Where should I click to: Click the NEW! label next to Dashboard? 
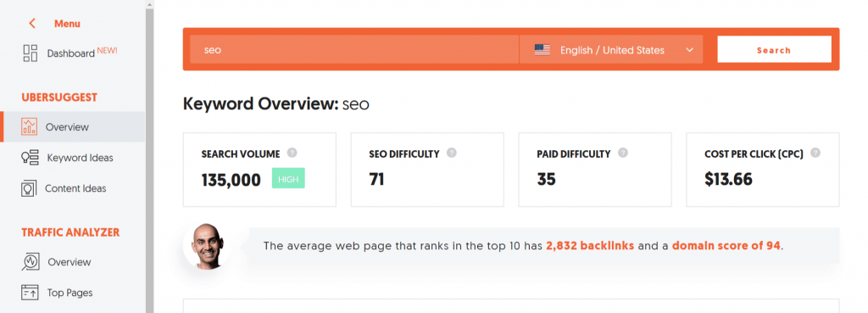point(108,50)
